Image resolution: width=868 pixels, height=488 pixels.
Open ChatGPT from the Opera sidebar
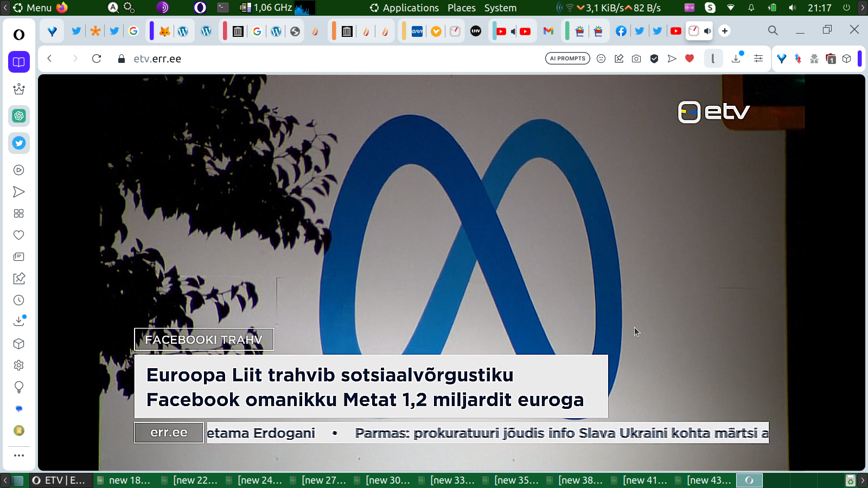(x=19, y=116)
